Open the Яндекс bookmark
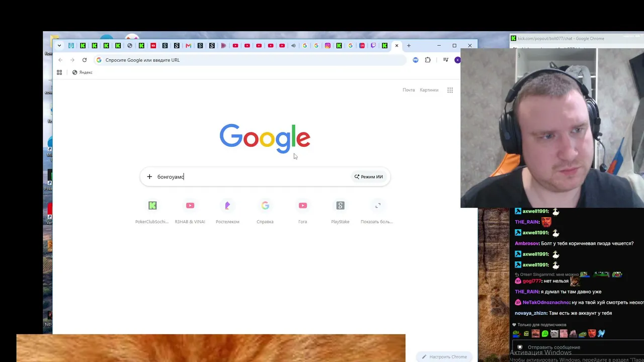Viewport: 644px width, 362px height. (x=83, y=72)
